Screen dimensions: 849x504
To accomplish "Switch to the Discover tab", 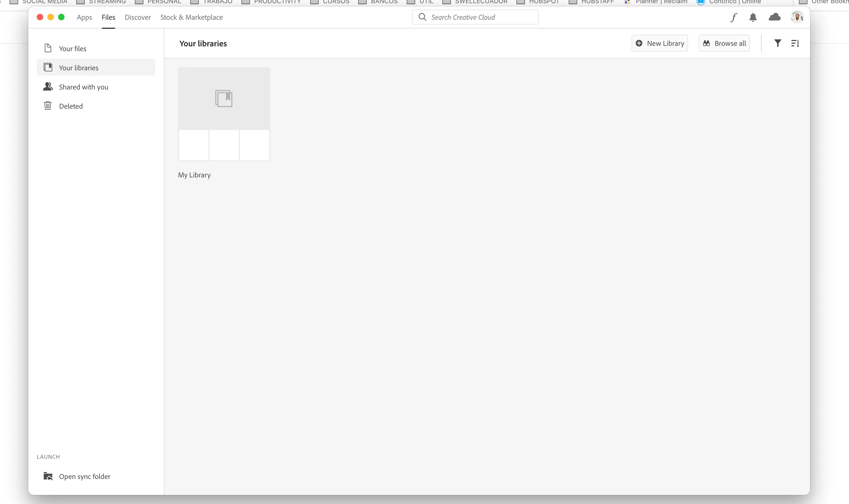I will point(138,17).
